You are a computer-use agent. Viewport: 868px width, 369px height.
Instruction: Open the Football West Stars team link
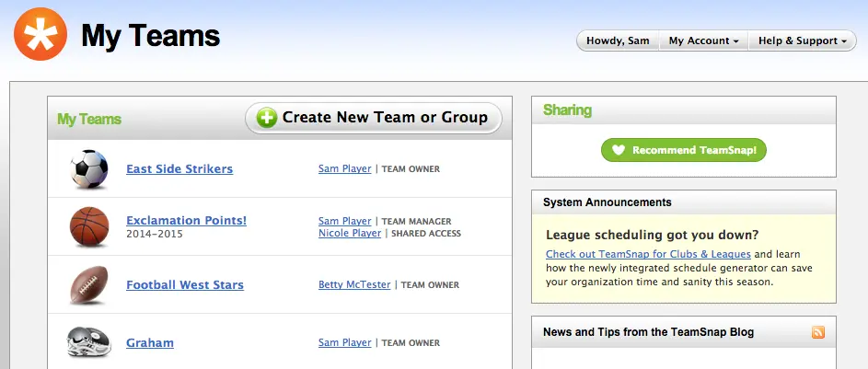(x=185, y=285)
